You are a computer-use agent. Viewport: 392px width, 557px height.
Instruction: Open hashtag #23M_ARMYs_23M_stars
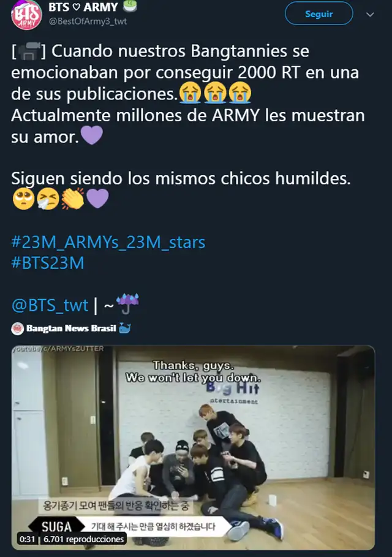pos(108,242)
